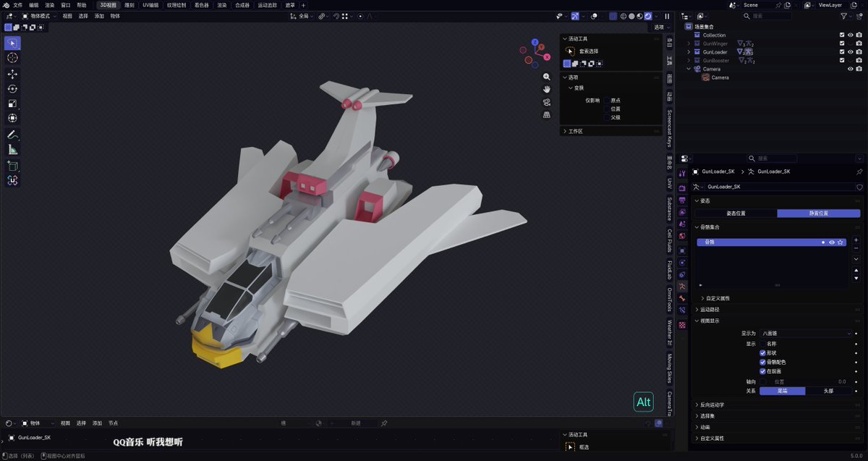Click the hand pan icon near the navigation gizmo

pyautogui.click(x=547, y=89)
